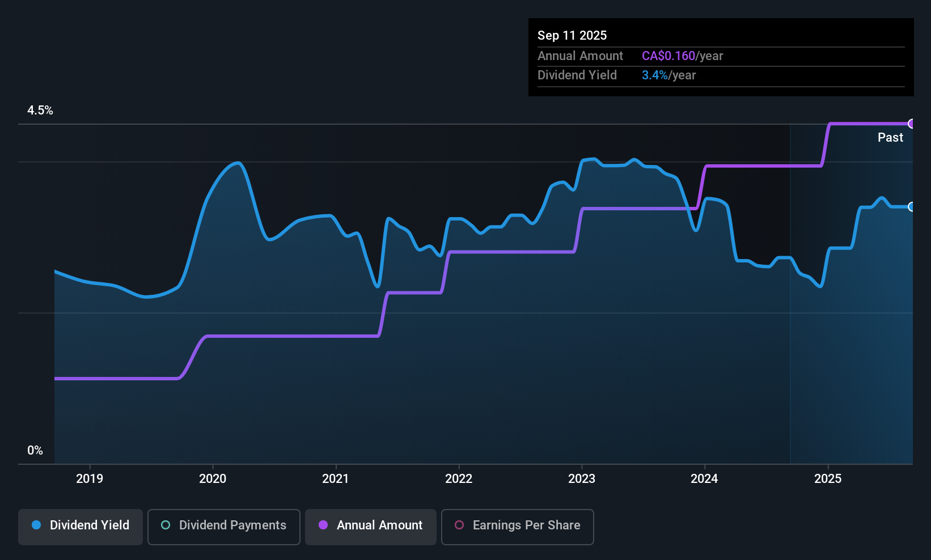This screenshot has height=560, width=931.
Task: Click the purple Annual Amount legend dot
Action: 323,525
